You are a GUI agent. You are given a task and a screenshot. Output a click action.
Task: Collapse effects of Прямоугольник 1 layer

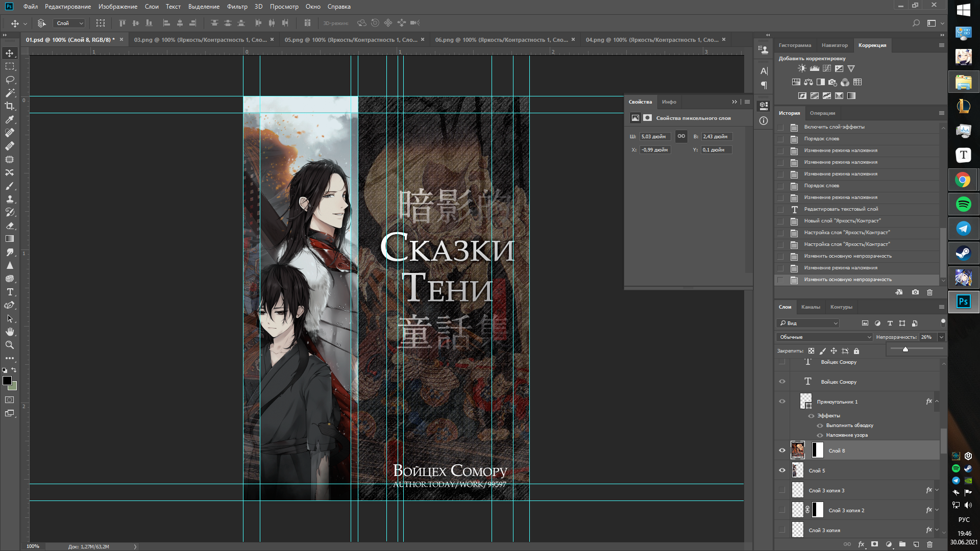point(937,402)
